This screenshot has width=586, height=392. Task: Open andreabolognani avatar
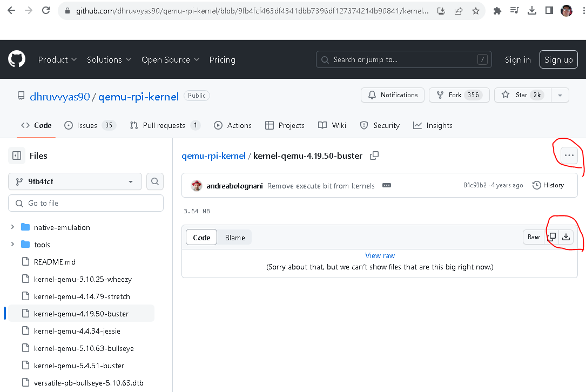coord(196,185)
